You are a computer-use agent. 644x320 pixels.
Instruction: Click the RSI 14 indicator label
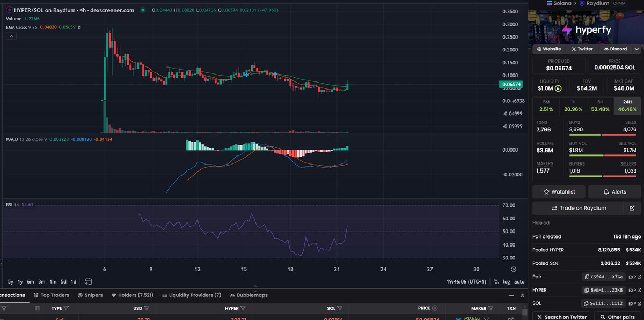(x=12, y=205)
